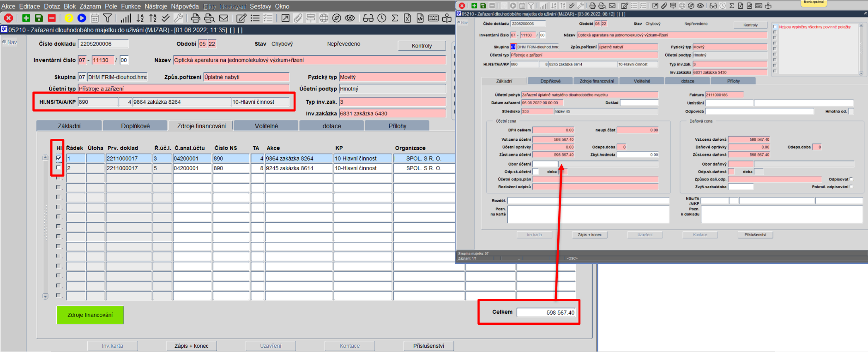The height and width of the screenshot is (352, 868).
Task: Click the double checkmark icon in left toolbar
Action: tap(166, 18)
